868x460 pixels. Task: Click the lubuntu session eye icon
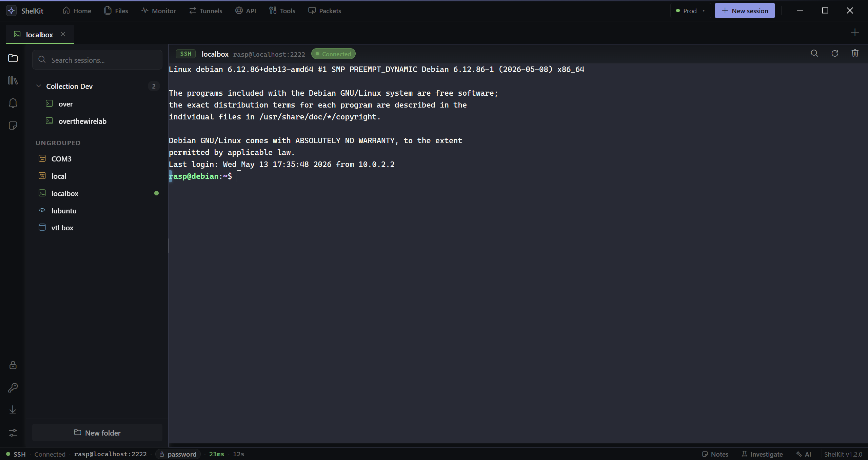pos(42,210)
